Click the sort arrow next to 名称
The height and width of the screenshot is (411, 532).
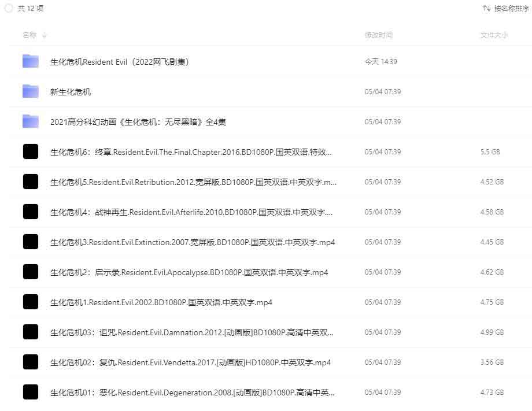click(44, 35)
